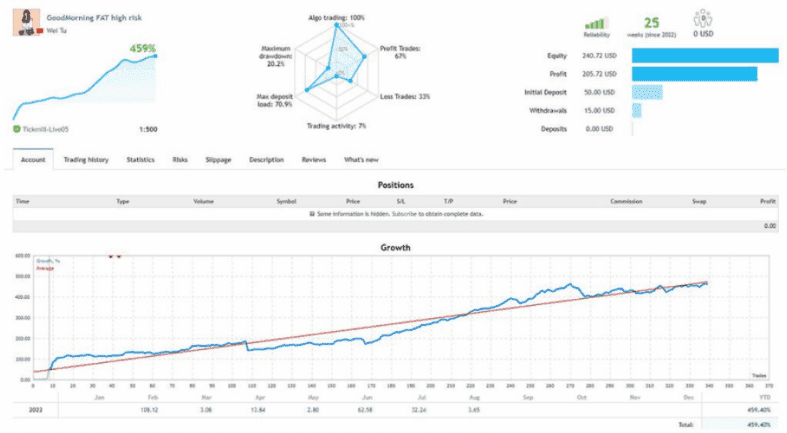This screenshot has width=787, height=433.
Task: Click the info icon in hidden positions notice
Action: 313,214
